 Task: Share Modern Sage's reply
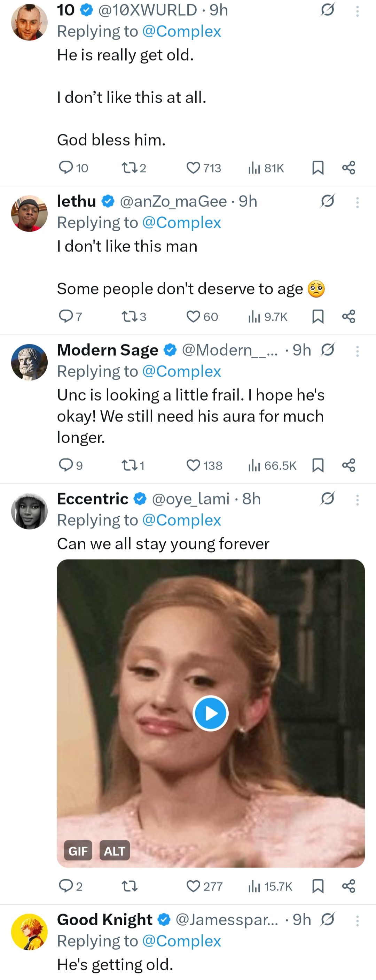(348, 465)
